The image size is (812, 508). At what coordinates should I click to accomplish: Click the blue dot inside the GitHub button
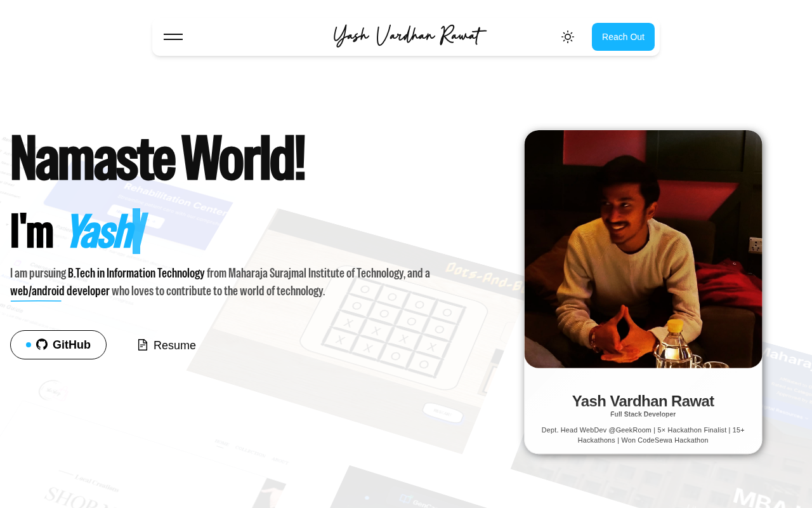coord(29,345)
